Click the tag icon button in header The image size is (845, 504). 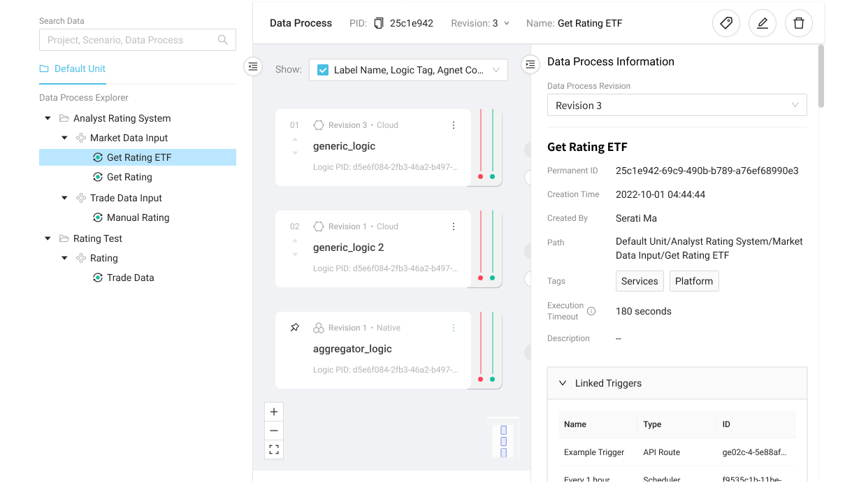pos(726,23)
